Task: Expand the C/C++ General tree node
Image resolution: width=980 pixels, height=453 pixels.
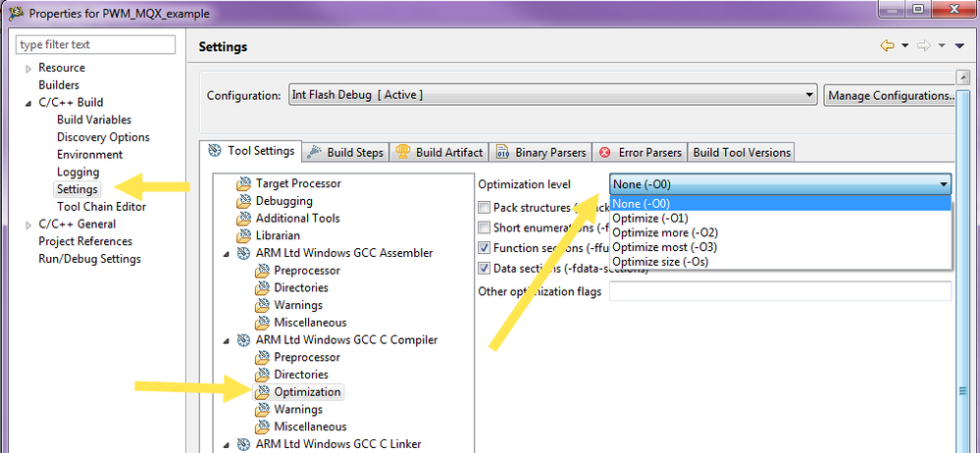Action: coord(28,225)
